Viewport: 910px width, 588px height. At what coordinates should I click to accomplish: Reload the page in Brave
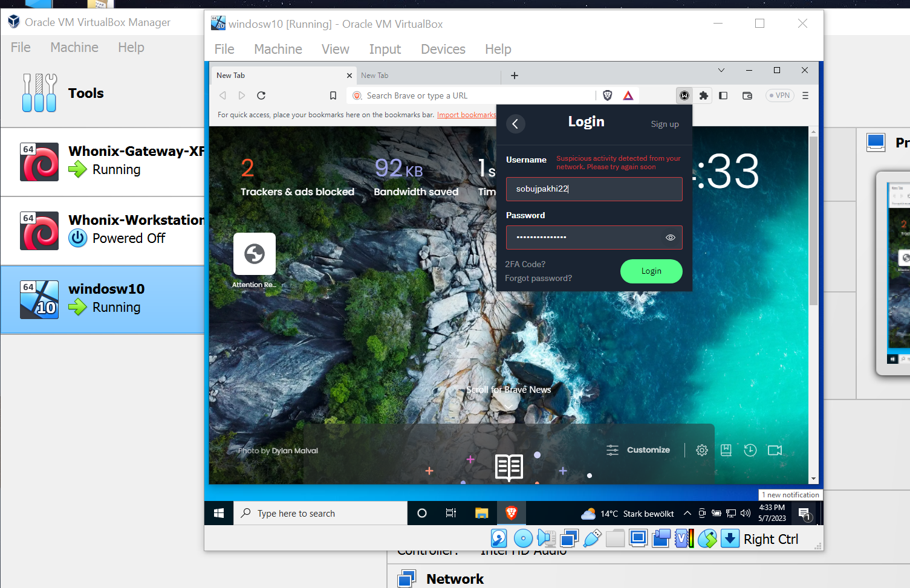click(x=261, y=95)
